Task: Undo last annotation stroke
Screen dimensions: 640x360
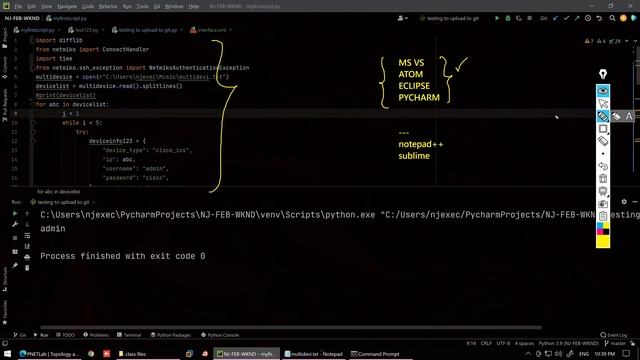Action: click(603, 166)
